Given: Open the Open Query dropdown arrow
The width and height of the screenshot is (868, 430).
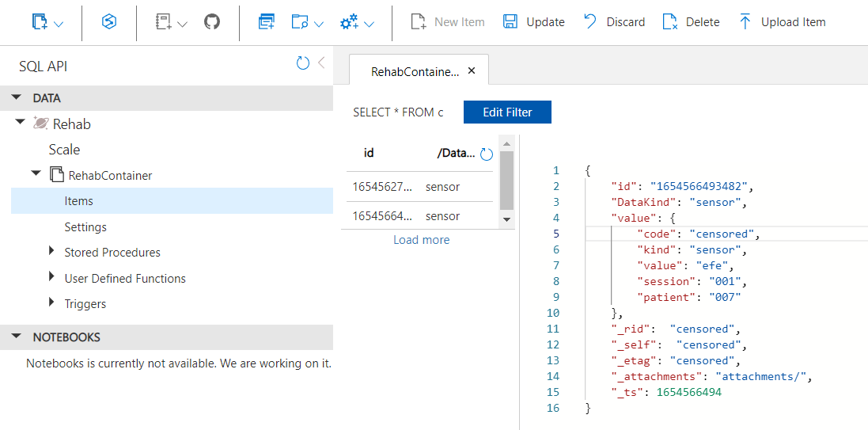Looking at the screenshot, I should 319,24.
